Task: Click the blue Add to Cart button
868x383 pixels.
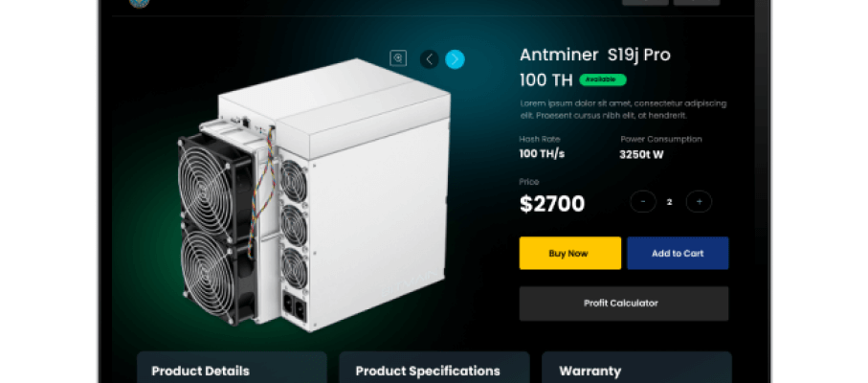Action: click(x=678, y=254)
